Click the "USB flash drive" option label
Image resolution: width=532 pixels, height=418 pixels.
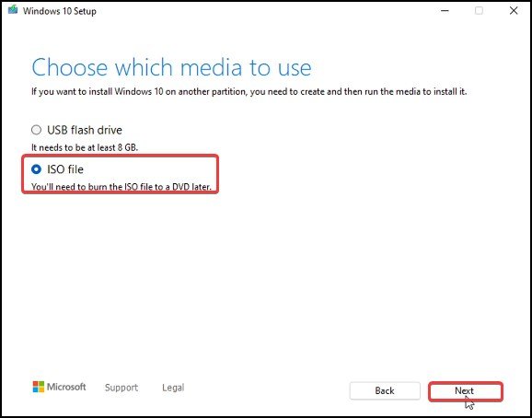85,130
